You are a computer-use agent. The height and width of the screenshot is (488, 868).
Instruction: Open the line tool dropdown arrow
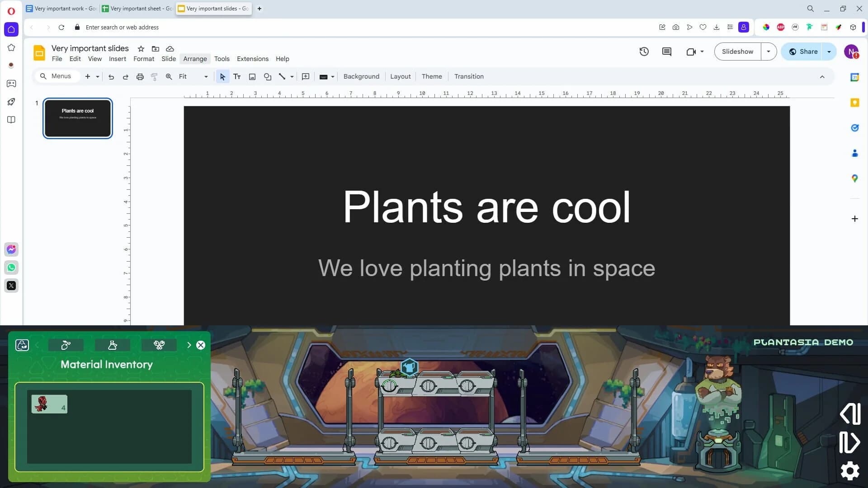291,76
